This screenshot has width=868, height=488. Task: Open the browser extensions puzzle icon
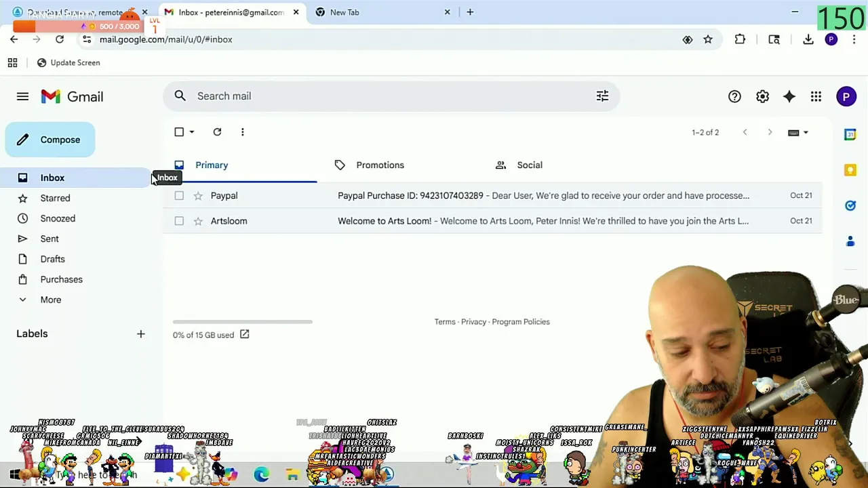(740, 39)
